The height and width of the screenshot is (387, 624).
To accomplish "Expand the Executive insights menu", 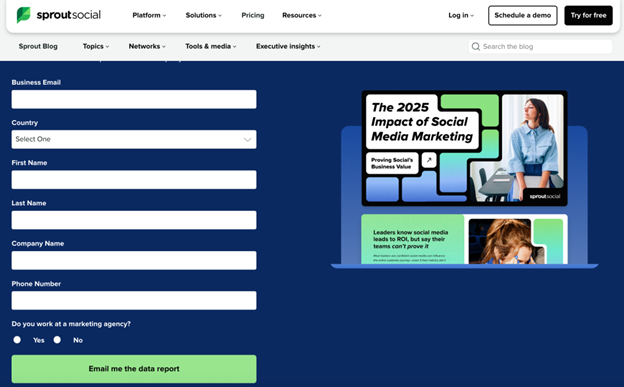I will click(x=288, y=46).
